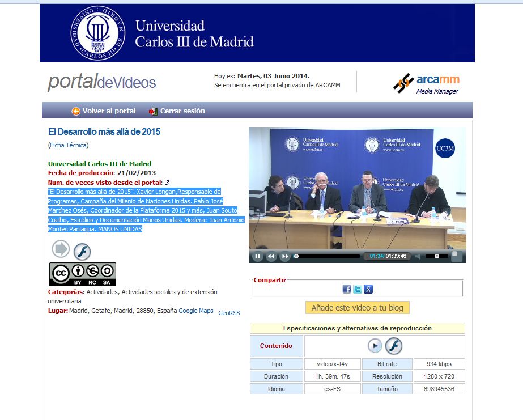Share the video on Facebook
Image resolution: width=523 pixels, height=420 pixels.
pos(347,289)
